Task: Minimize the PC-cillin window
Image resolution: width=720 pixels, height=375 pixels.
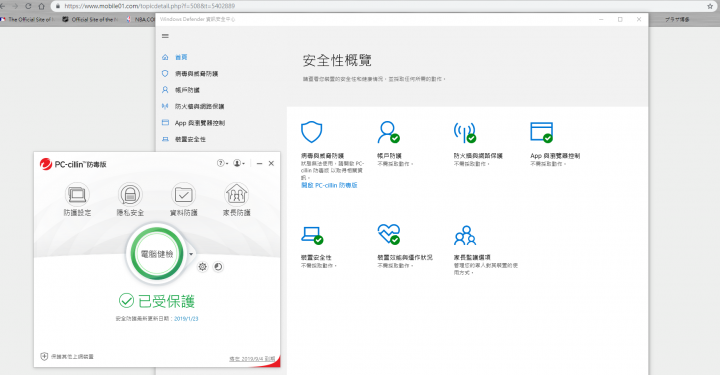Action: pos(259,163)
